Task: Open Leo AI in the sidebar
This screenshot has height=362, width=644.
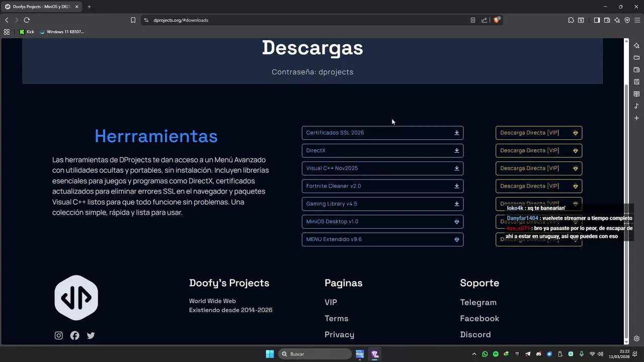Action: click(636, 46)
